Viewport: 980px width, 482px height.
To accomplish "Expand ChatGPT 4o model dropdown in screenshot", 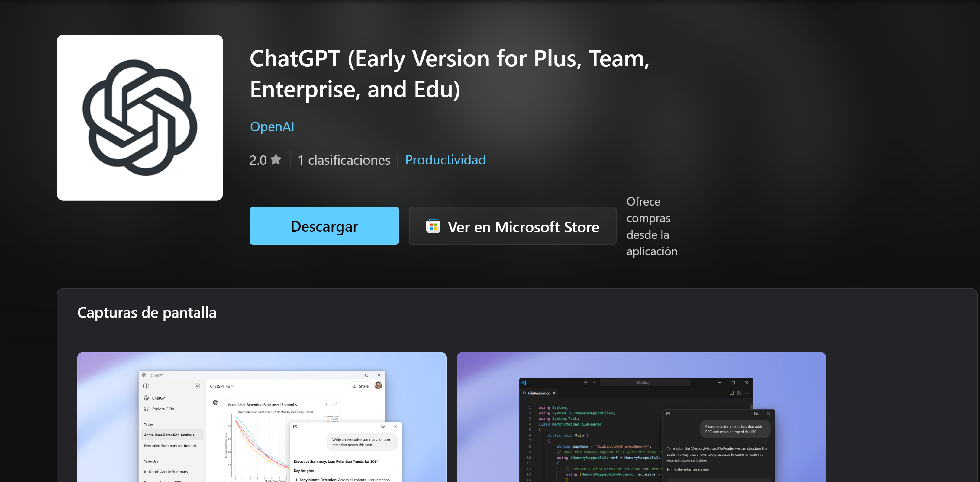I will click(222, 386).
